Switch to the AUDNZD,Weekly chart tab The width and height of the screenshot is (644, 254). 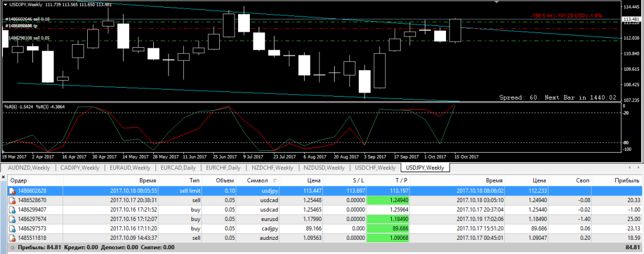coord(29,168)
